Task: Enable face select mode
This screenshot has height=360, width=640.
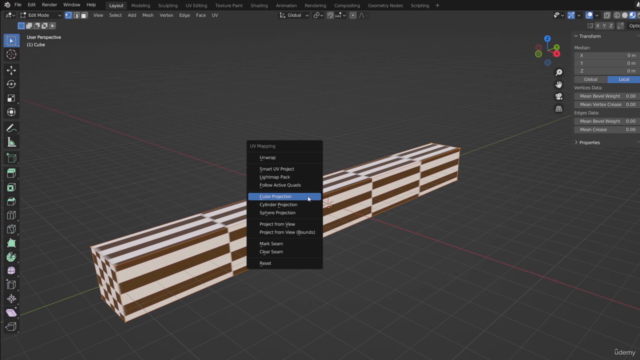Action: click(x=84, y=15)
